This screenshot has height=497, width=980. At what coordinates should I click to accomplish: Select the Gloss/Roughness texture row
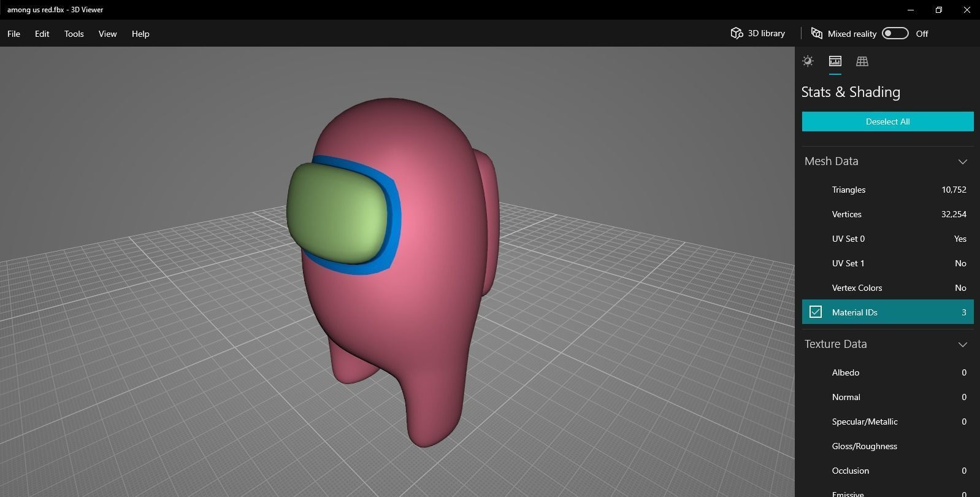[887, 446]
